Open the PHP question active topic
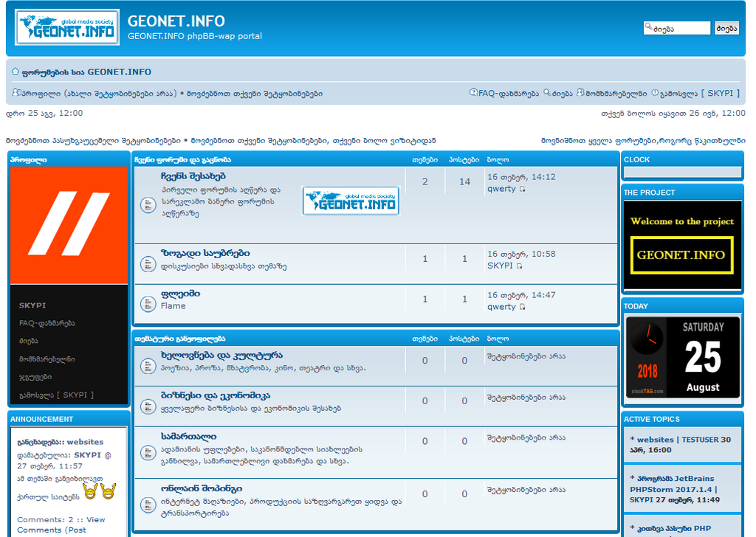Screen dimensions: 756x537 click(x=674, y=529)
